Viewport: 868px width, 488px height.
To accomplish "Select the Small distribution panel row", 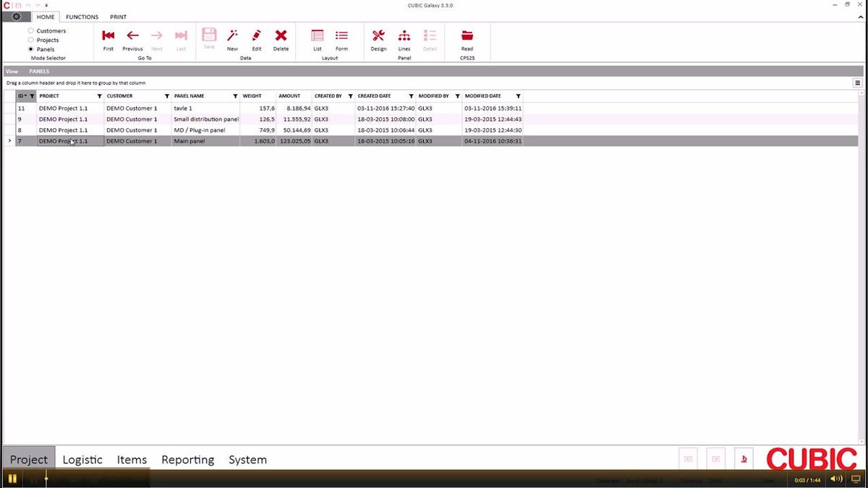I will pos(205,119).
